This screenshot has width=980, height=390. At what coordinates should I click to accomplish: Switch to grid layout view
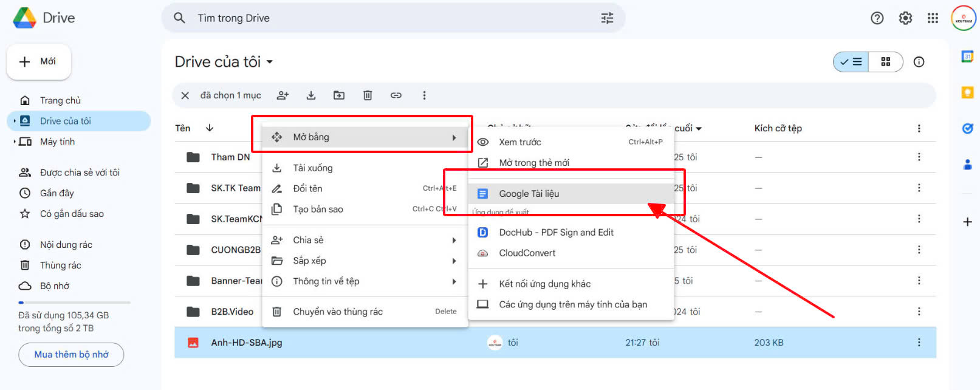[x=886, y=62]
